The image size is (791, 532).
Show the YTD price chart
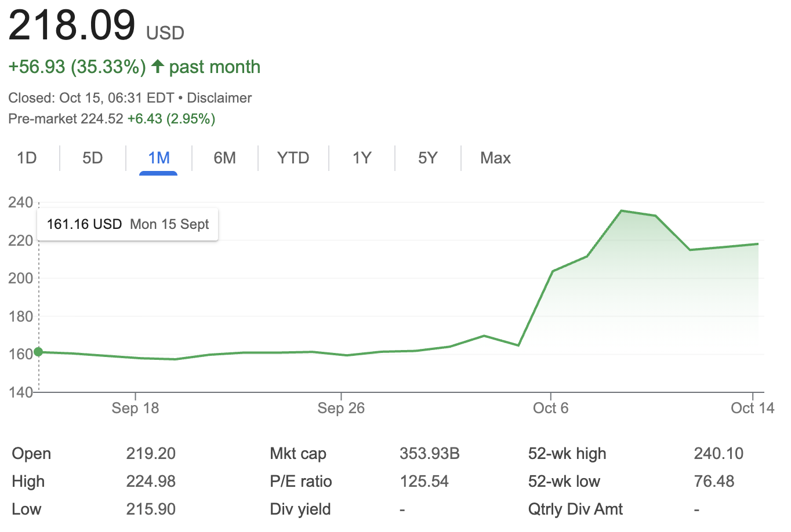[293, 158]
